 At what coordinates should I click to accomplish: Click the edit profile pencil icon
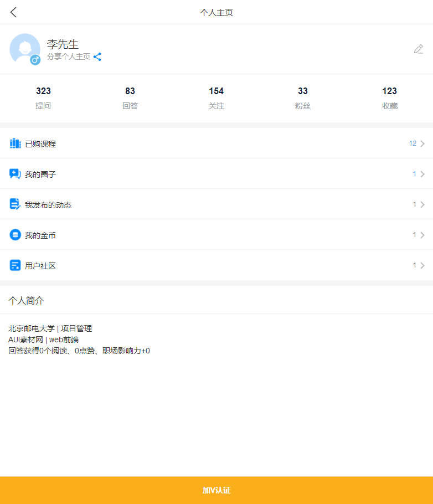tap(418, 49)
